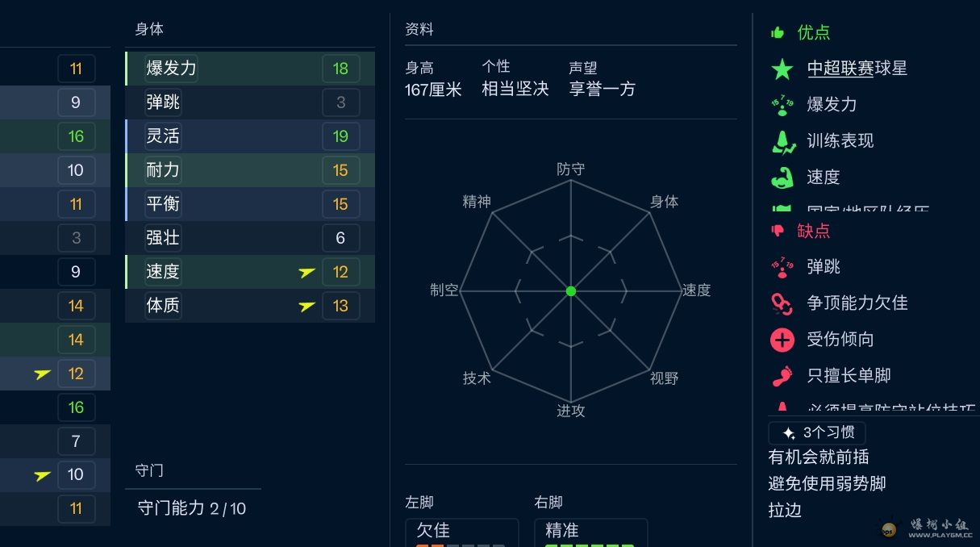
Task: Click the 19 rating for 灵活
Action: click(340, 136)
